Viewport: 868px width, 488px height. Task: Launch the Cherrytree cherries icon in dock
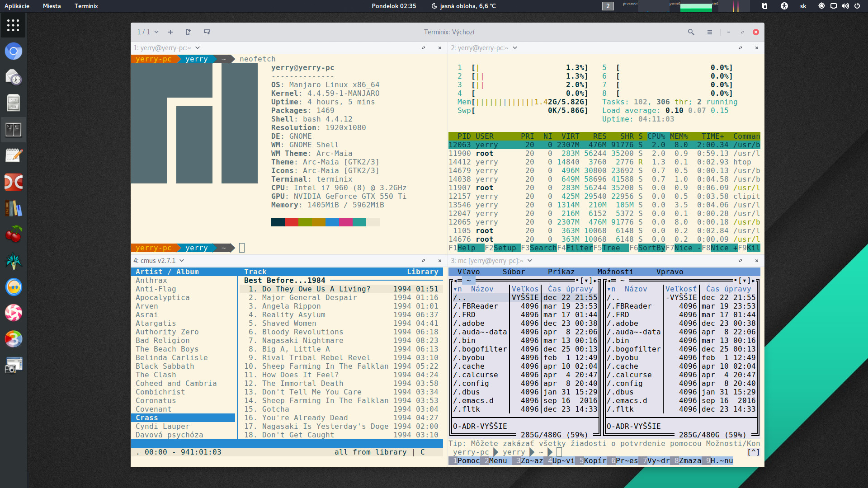point(14,235)
